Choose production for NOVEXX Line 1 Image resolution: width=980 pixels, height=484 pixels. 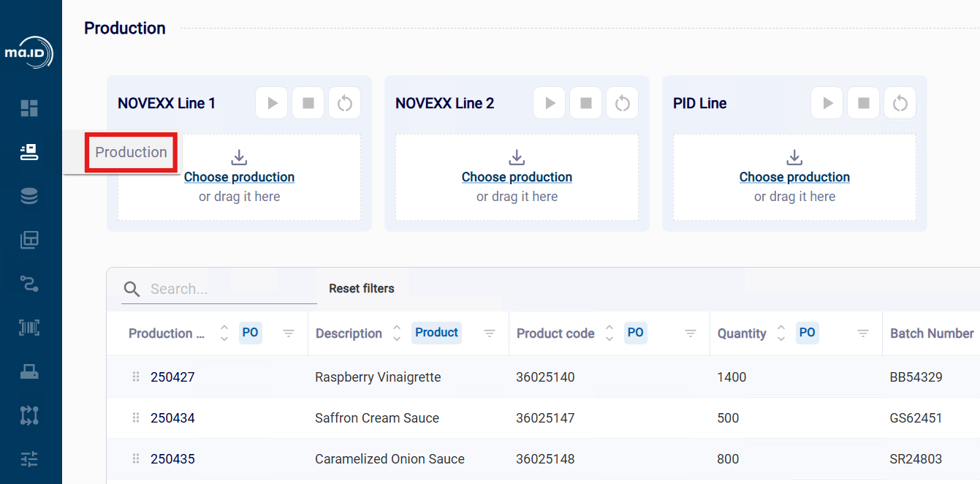tap(239, 177)
